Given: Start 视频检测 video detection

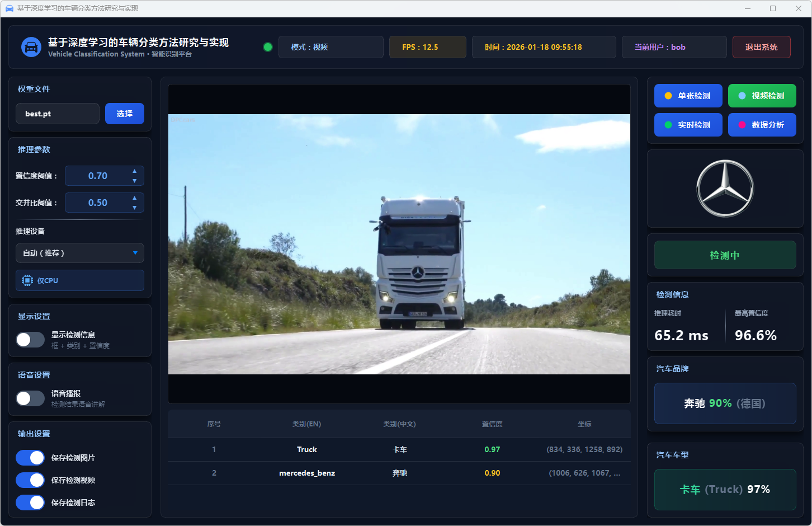Looking at the screenshot, I should click(762, 96).
